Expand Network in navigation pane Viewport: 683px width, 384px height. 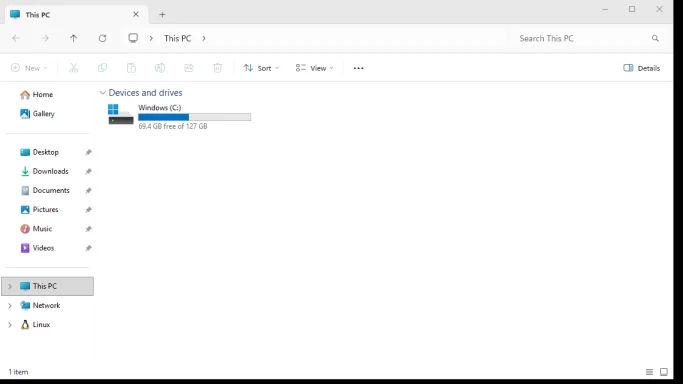point(10,306)
